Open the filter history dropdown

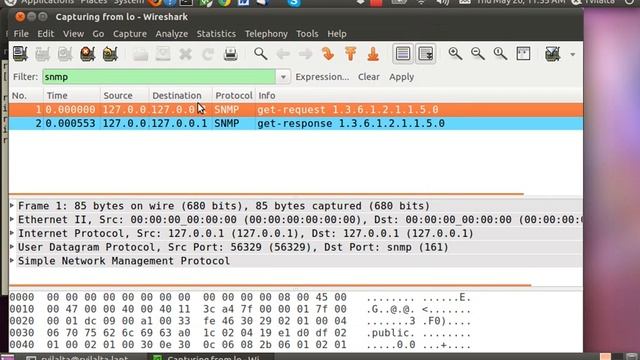[x=283, y=77]
